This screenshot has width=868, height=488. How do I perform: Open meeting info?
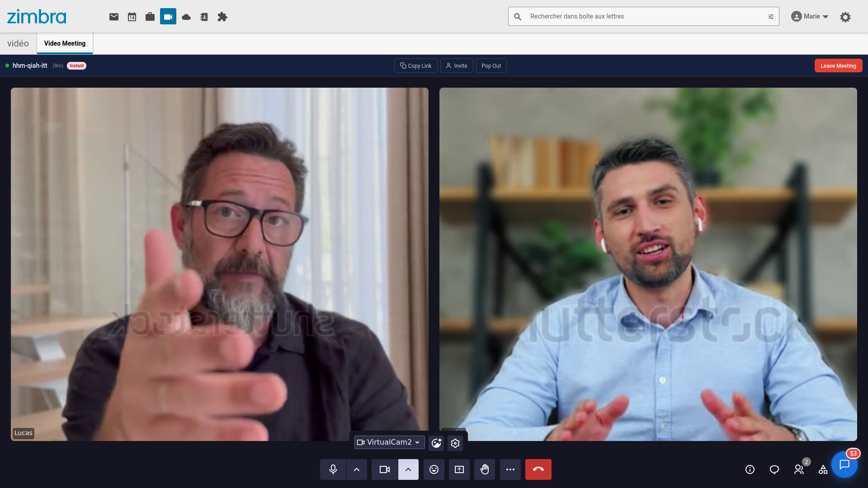click(750, 469)
